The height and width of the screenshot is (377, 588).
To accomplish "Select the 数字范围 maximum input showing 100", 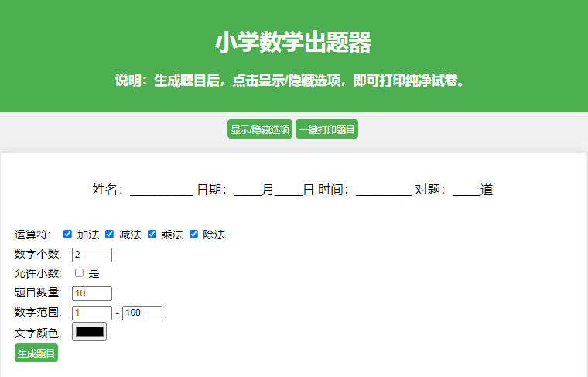I will pos(142,313).
